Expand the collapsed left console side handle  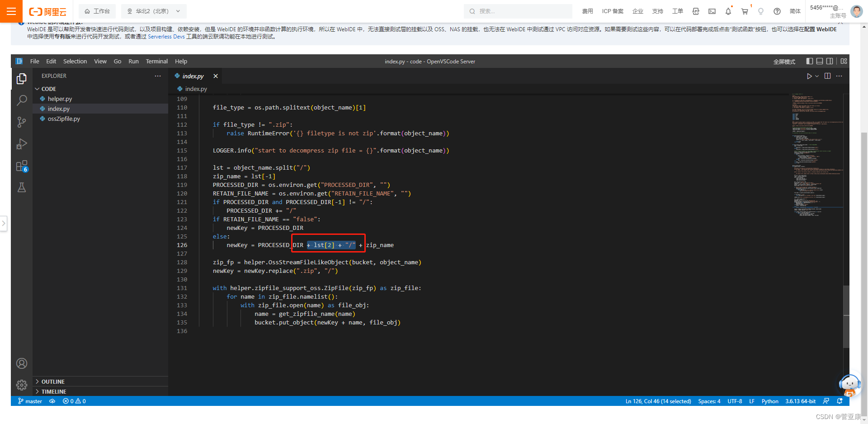pyautogui.click(x=3, y=223)
